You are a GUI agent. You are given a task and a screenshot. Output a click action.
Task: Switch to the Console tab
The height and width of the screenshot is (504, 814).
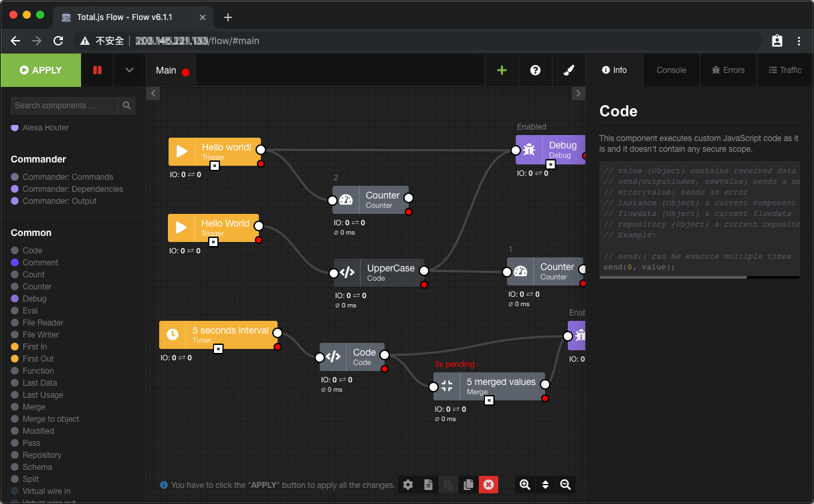point(671,70)
